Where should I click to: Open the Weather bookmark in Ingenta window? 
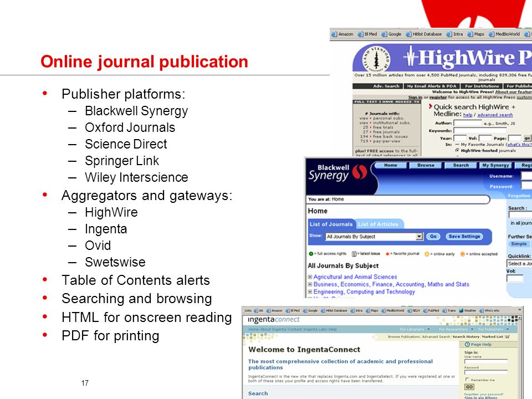468,310
